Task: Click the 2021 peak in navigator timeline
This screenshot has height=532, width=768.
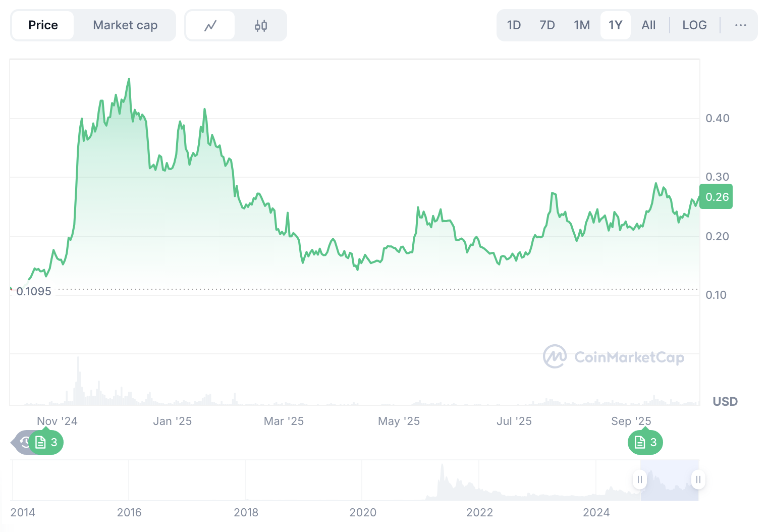Action: [443, 472]
